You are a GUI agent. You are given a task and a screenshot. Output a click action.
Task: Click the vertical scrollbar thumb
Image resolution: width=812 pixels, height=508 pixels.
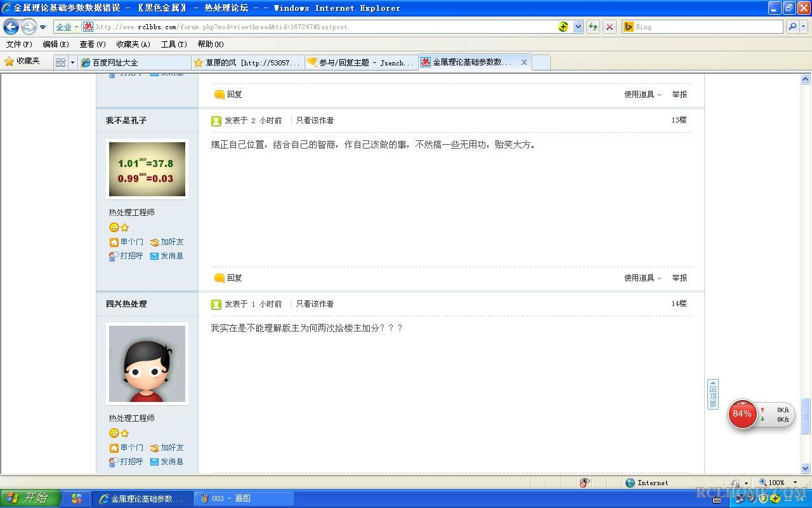(x=806, y=416)
